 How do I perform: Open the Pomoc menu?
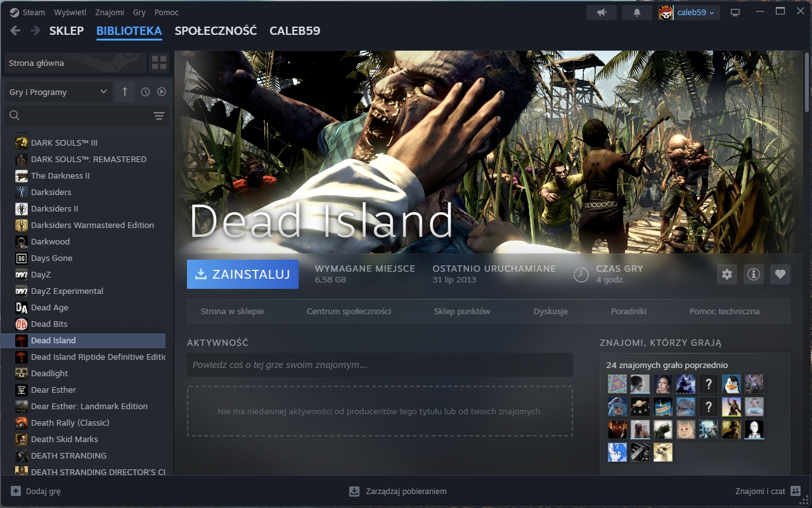point(167,13)
